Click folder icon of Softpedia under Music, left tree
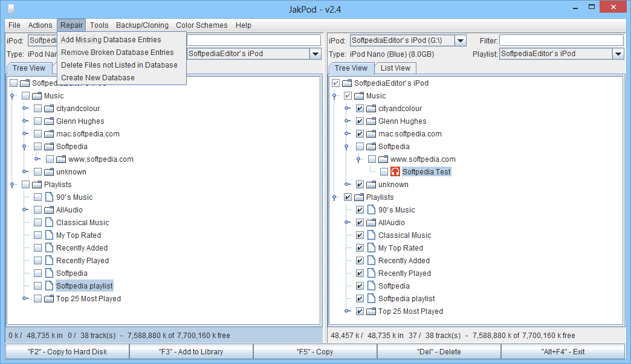This screenshot has height=364, width=631. click(x=49, y=147)
